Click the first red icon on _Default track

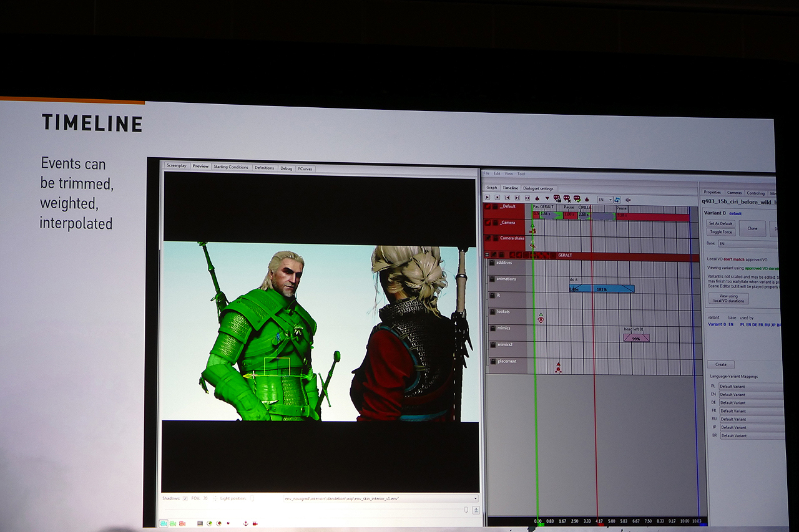point(488,206)
